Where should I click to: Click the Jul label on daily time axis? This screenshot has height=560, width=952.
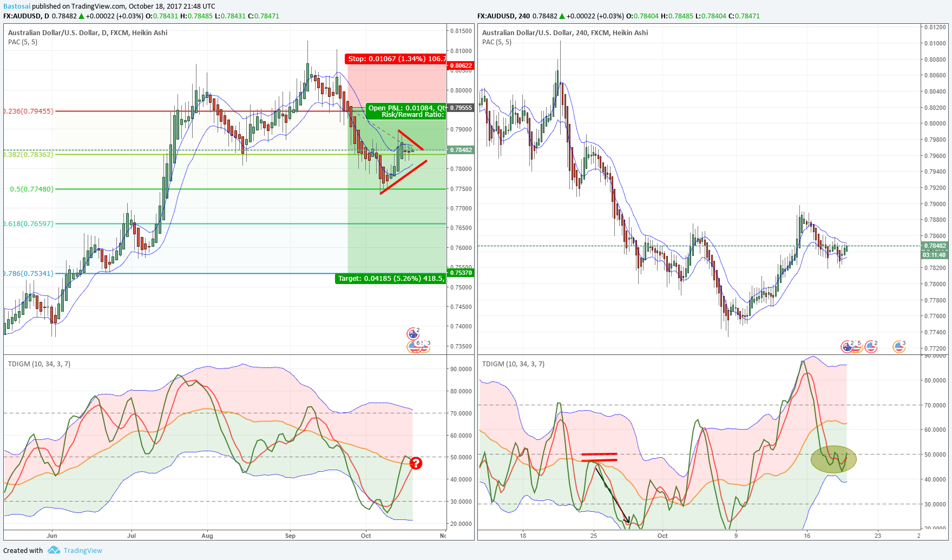point(132,536)
